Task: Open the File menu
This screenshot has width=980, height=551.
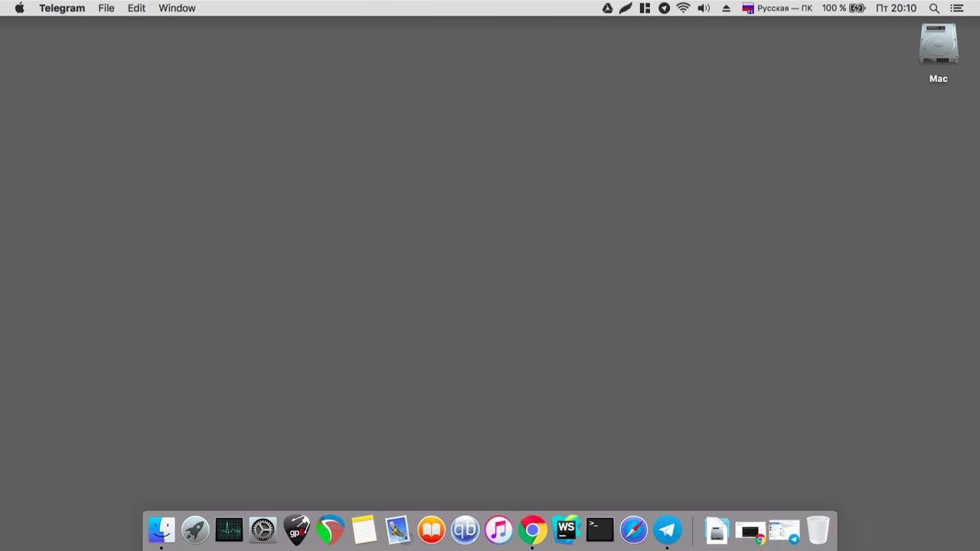Action: 106,8
